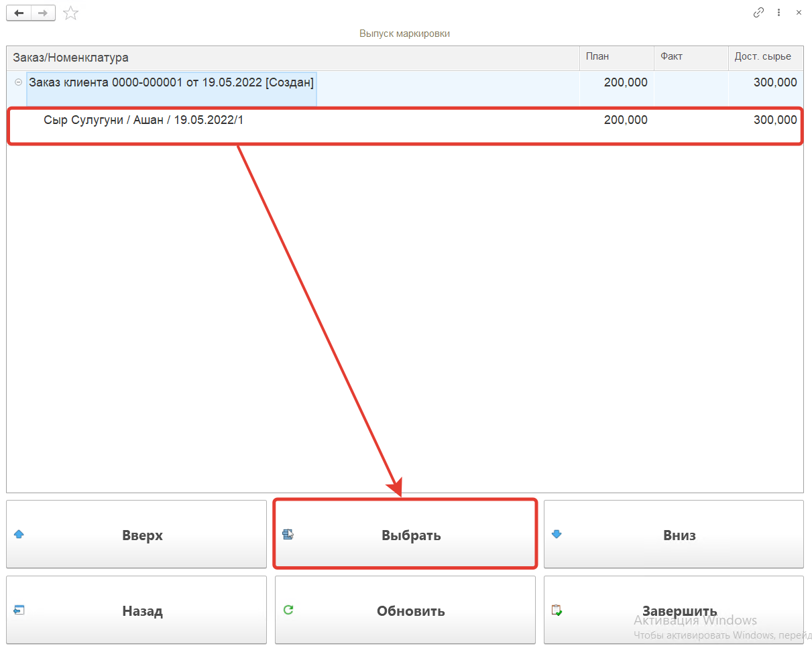Open the three-dots more options menu

pyautogui.click(x=778, y=12)
